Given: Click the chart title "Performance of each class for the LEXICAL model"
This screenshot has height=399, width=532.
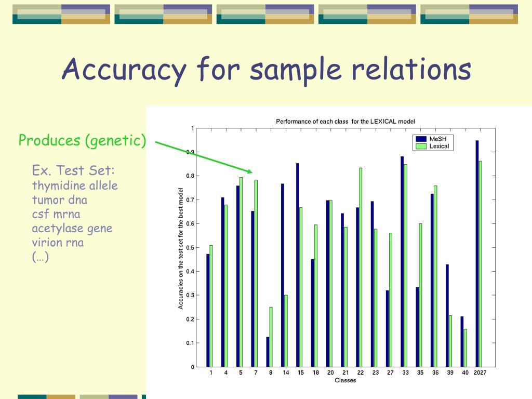Looking at the screenshot, I should click(x=345, y=122).
